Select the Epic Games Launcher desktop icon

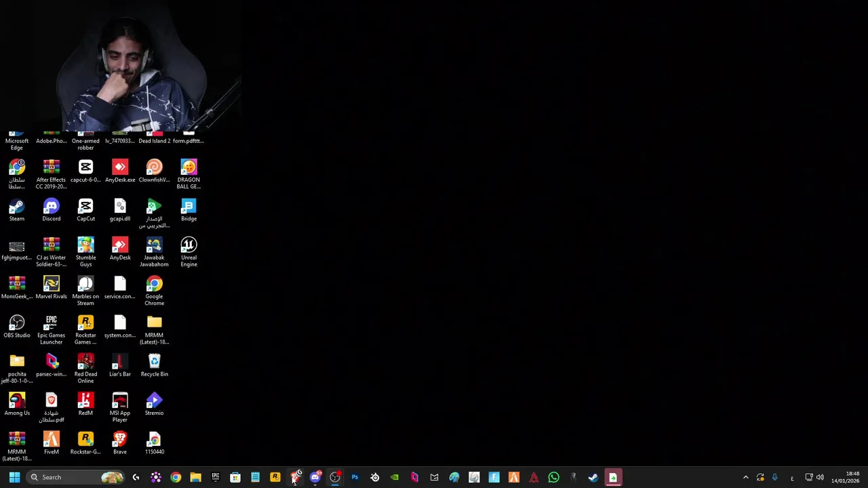point(52,329)
